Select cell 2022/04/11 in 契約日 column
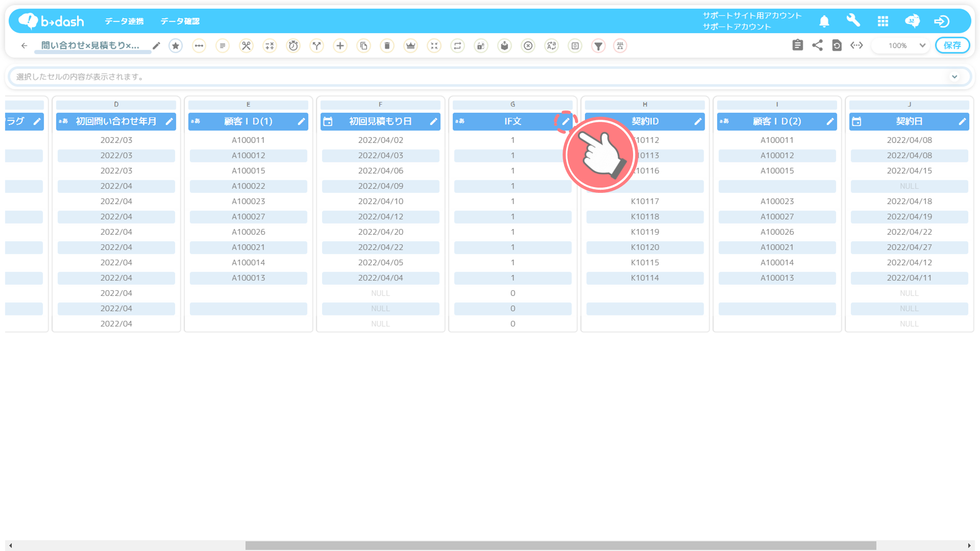 [909, 278]
